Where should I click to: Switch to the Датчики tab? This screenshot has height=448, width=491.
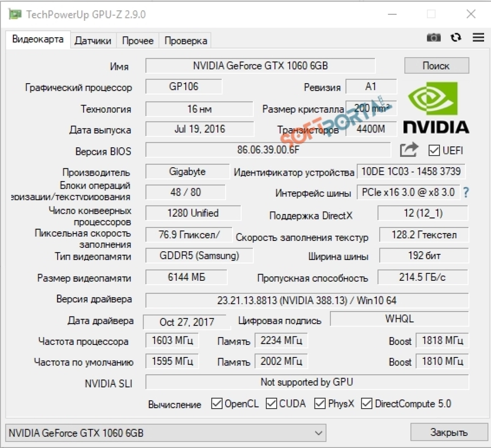click(x=93, y=41)
